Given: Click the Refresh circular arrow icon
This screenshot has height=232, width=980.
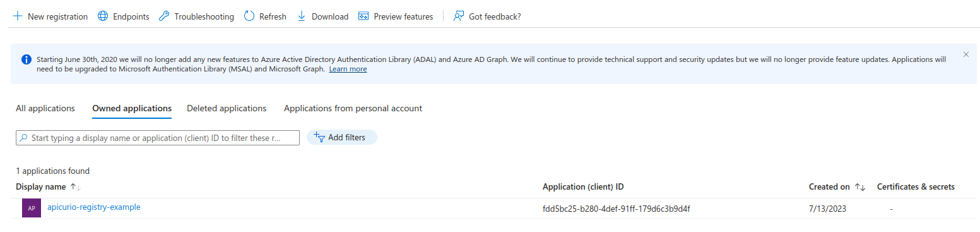Looking at the screenshot, I should (249, 16).
